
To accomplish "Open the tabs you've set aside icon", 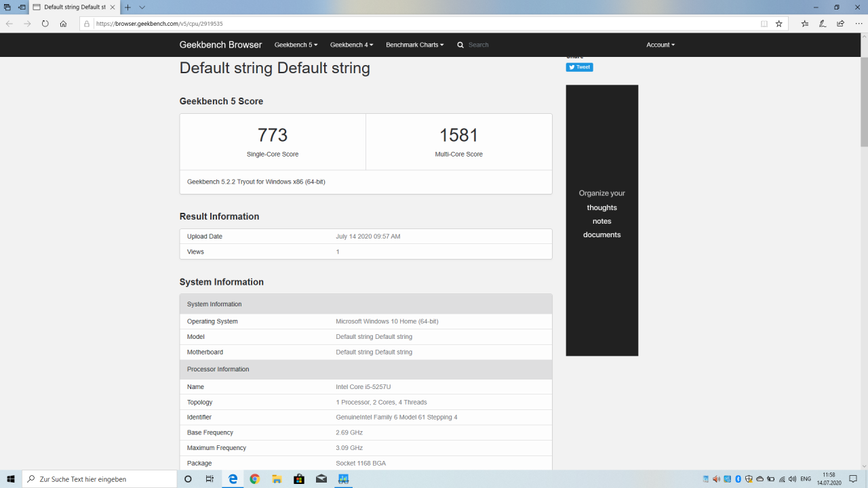I will click(7, 7).
